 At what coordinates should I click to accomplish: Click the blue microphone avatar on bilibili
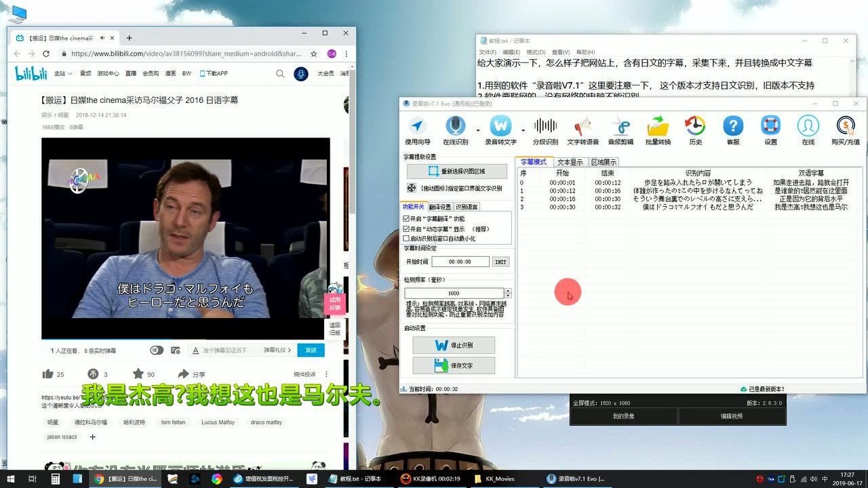[x=300, y=74]
